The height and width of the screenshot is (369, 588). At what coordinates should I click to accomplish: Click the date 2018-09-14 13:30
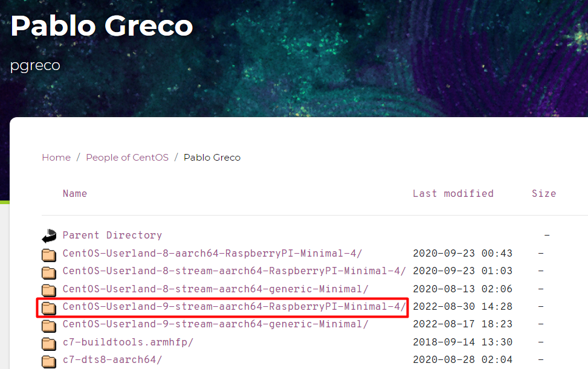(x=462, y=342)
